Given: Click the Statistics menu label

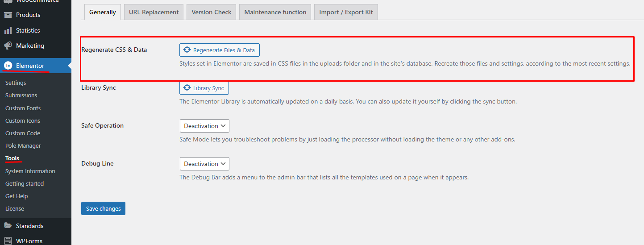Looking at the screenshot, I should pos(28,30).
